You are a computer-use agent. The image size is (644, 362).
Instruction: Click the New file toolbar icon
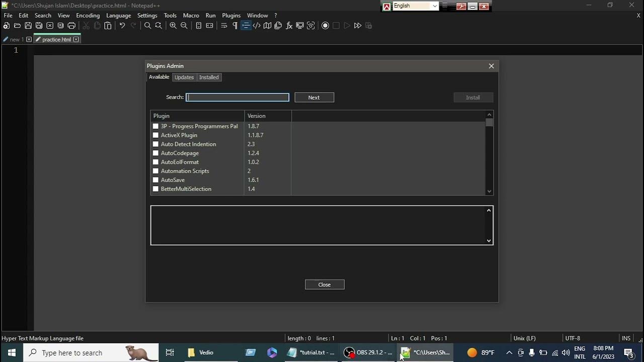[7, 26]
